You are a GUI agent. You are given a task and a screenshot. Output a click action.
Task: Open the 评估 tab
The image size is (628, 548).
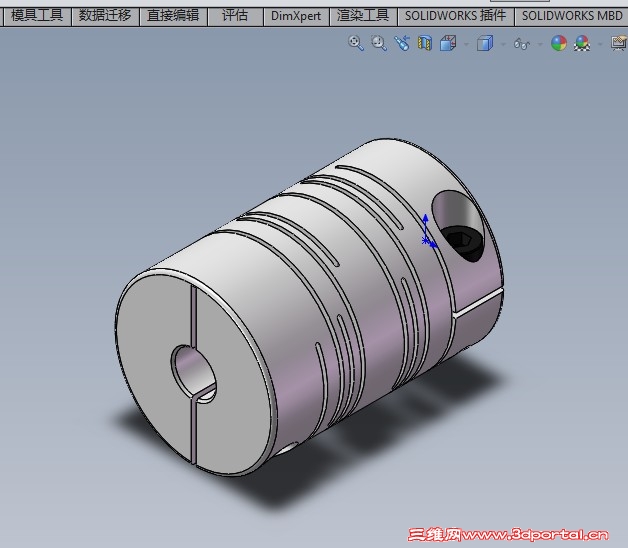(235, 16)
